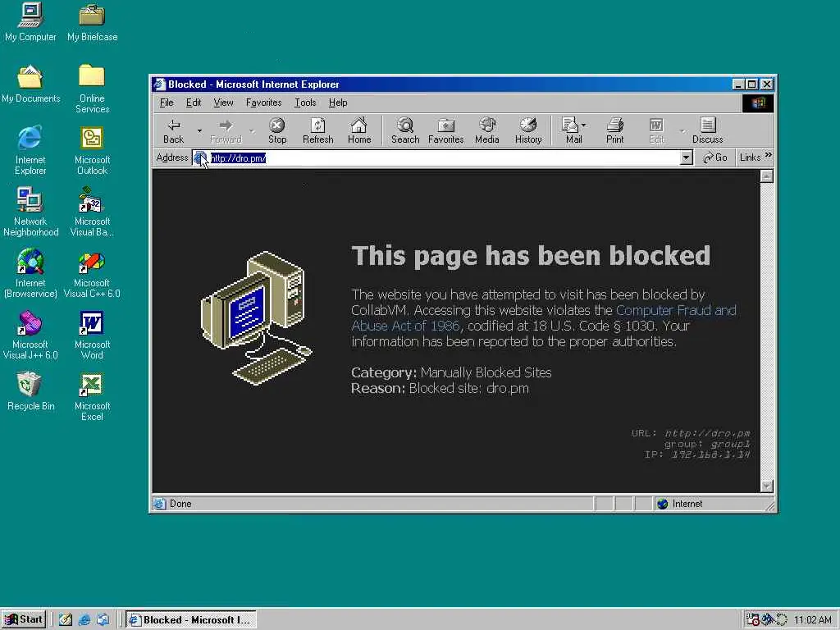The image size is (840, 630).
Task: Expand the Address bar dropdown list
Action: pos(687,157)
